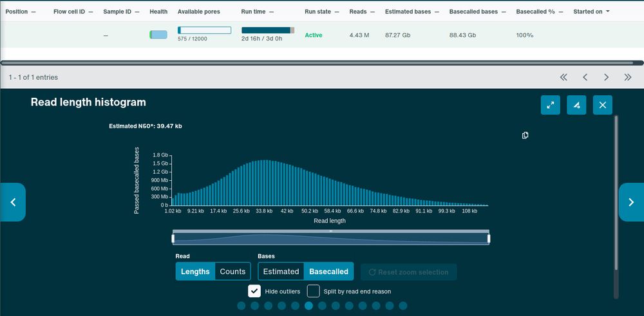Toggle the Started on sort arrow
This screenshot has height=316, width=644.
click(x=607, y=12)
